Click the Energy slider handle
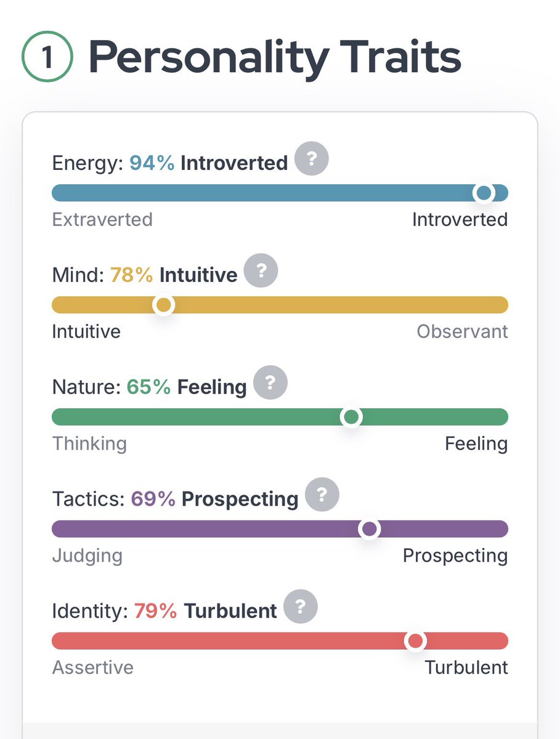Image resolution: width=560 pixels, height=739 pixels. click(x=484, y=193)
